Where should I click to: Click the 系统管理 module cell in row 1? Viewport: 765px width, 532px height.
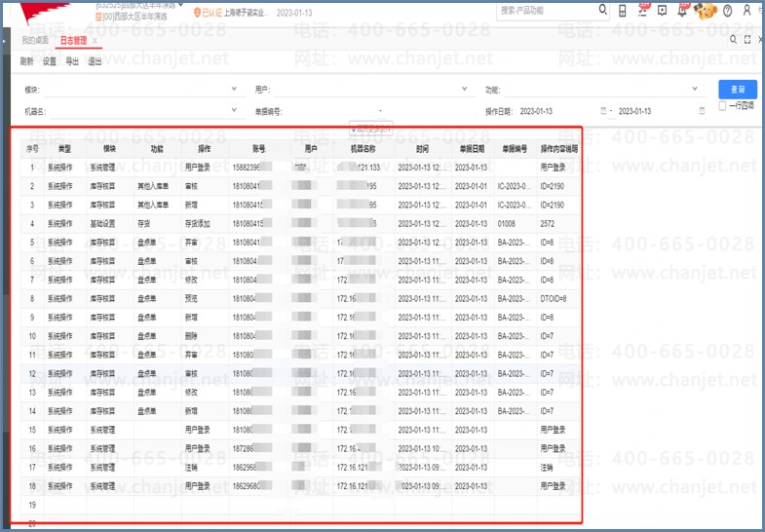coord(102,168)
